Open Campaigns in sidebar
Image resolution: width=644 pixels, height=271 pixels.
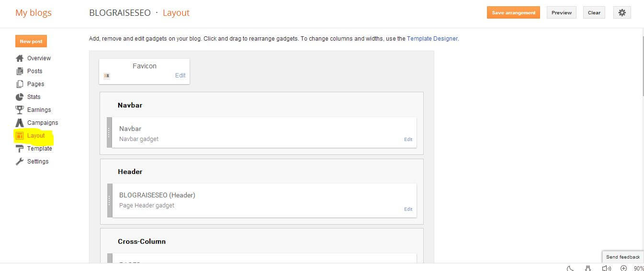click(x=43, y=123)
